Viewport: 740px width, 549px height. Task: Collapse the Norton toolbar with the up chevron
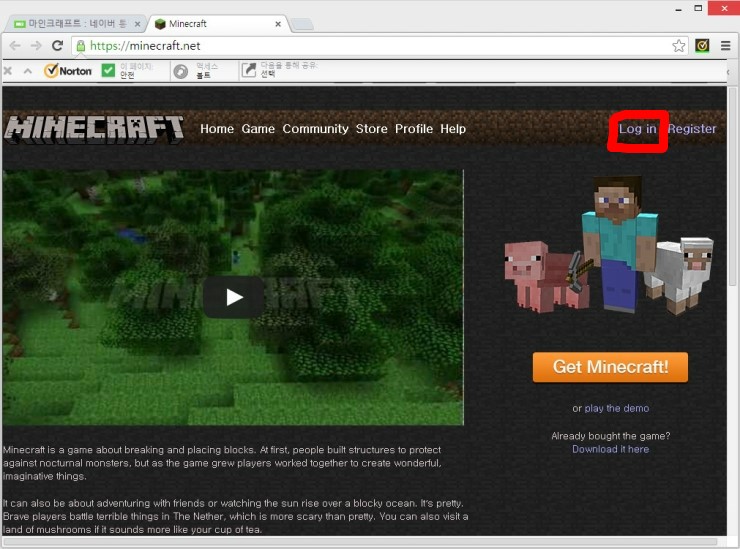coord(27,71)
